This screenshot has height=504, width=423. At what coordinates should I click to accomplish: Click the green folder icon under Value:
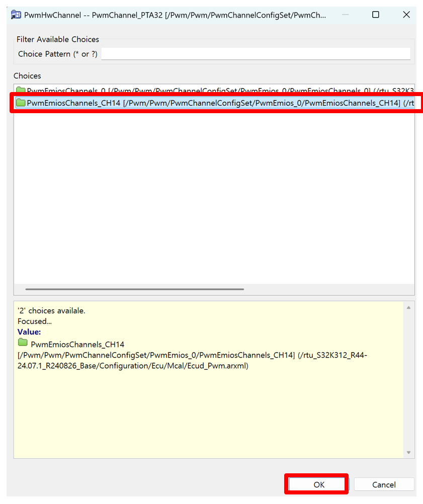[x=23, y=343]
